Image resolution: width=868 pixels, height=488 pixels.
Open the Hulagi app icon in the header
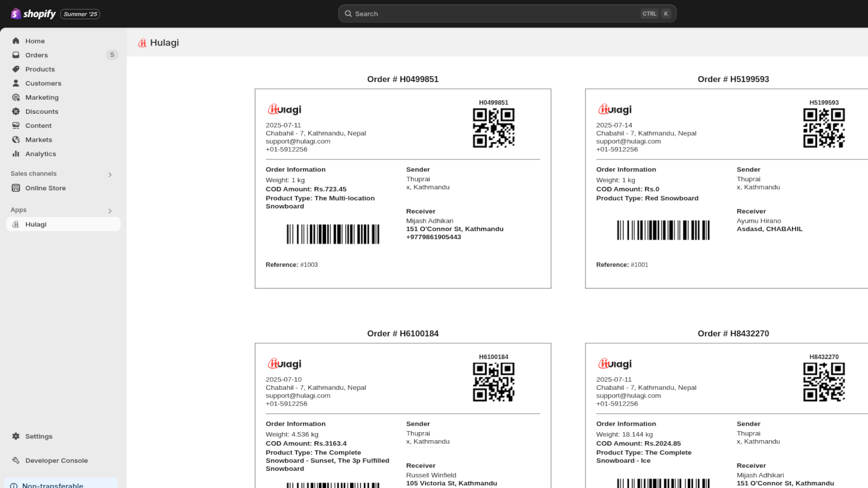tap(142, 42)
